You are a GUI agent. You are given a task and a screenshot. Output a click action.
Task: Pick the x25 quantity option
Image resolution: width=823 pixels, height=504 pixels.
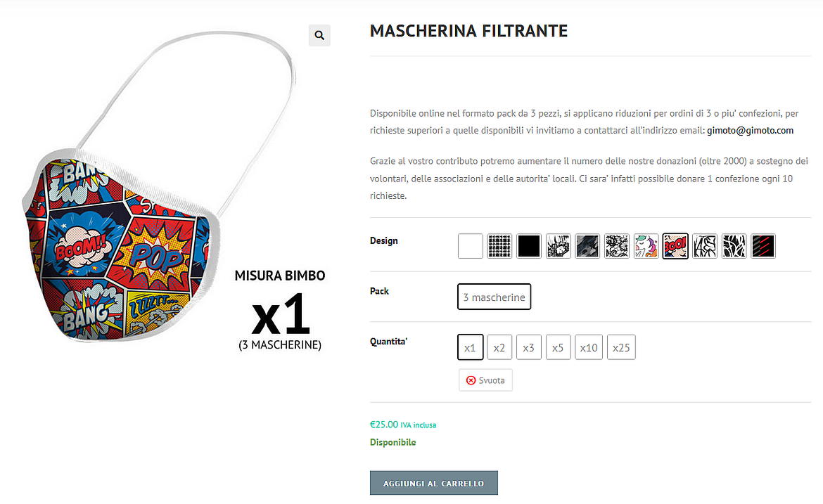pos(621,347)
